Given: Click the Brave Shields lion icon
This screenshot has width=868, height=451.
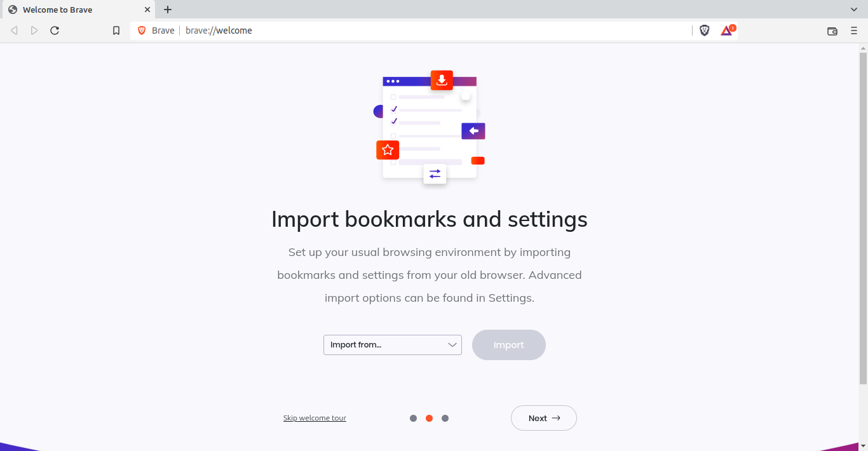Looking at the screenshot, I should pos(704,30).
